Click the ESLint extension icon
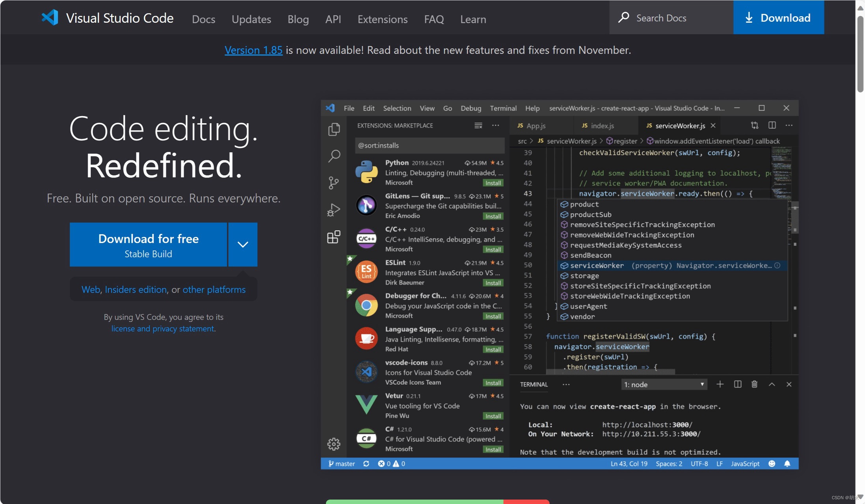The height and width of the screenshot is (504, 865). tap(366, 272)
